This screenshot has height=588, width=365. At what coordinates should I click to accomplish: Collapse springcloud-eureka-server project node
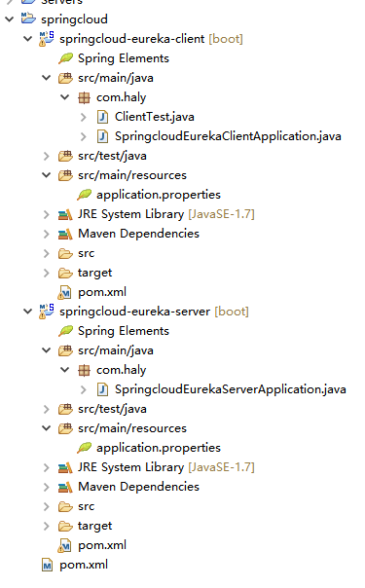[27, 311]
